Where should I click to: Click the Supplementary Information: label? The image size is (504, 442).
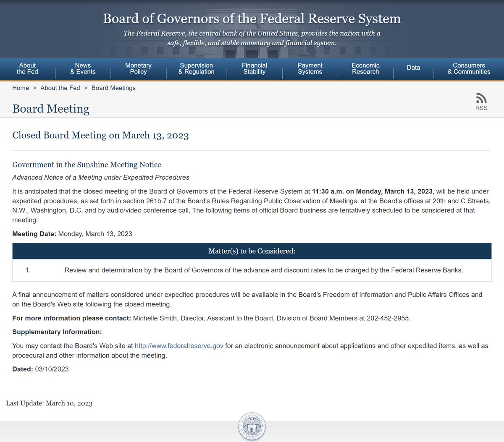[x=57, y=332]
